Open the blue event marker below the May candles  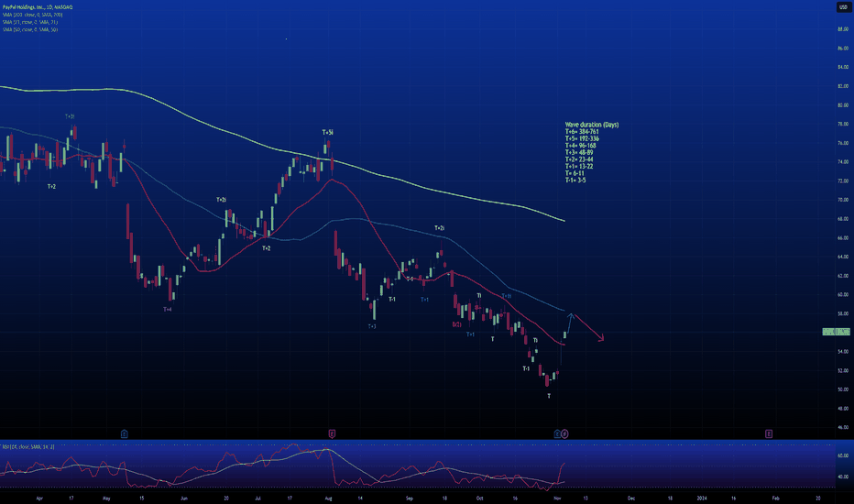(125, 433)
